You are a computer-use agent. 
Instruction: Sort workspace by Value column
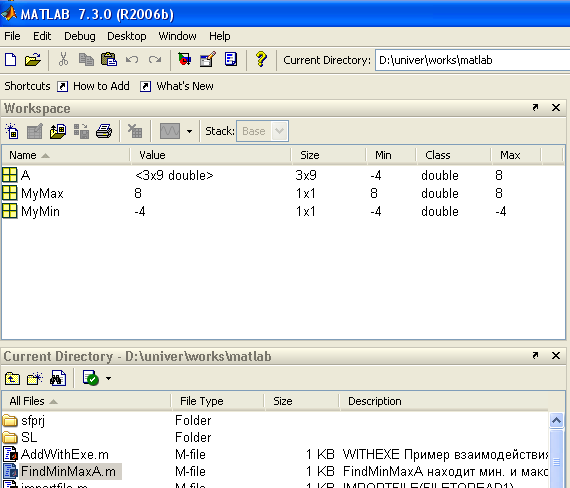click(x=211, y=155)
